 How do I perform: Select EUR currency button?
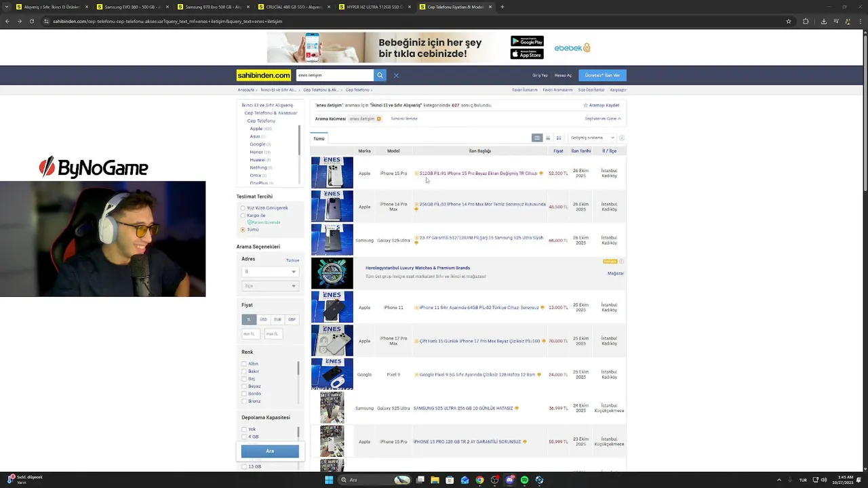coord(277,319)
